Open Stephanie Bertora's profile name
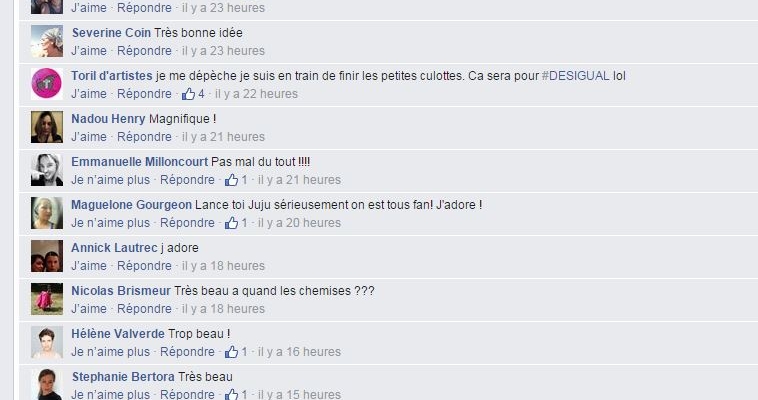The height and width of the screenshot is (400, 758). tap(123, 377)
